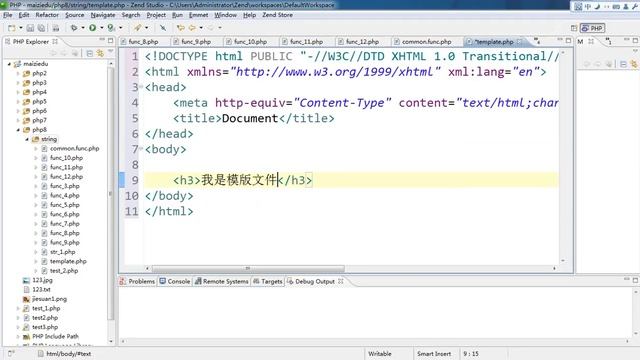Switch to the Problems tab

[x=137, y=281]
